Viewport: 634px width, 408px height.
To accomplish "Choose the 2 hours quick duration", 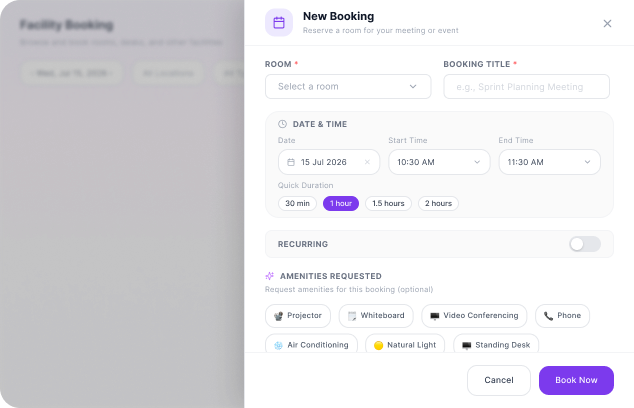I will coord(438,203).
